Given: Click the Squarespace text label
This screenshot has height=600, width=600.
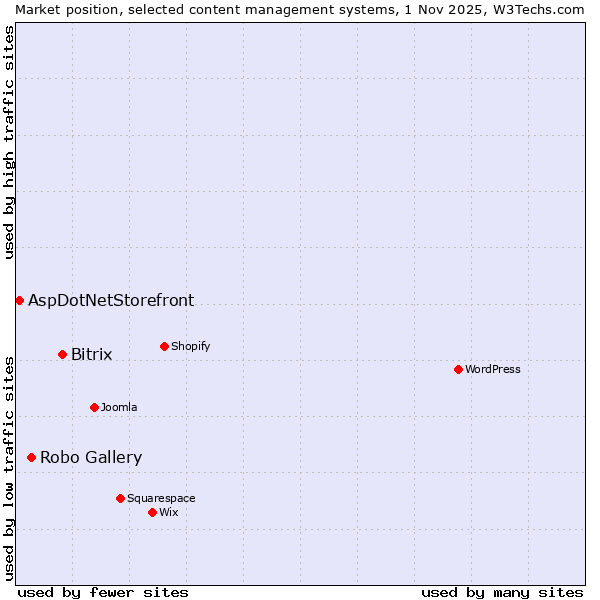Looking at the screenshot, I should 161,498.
